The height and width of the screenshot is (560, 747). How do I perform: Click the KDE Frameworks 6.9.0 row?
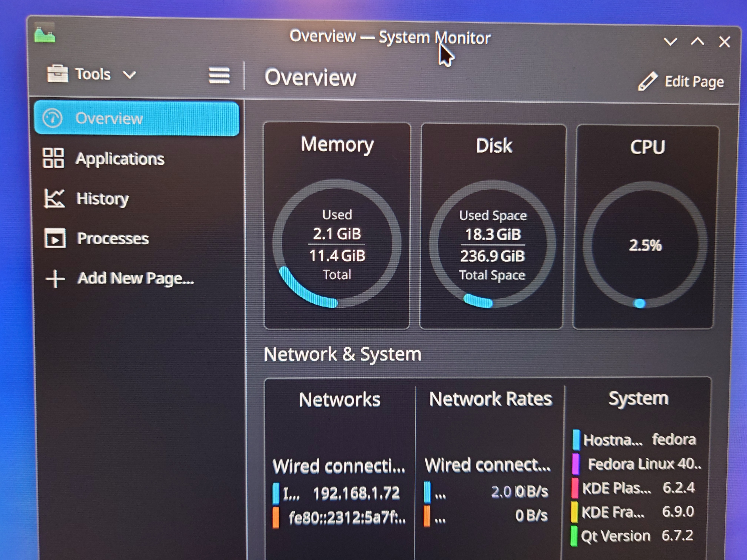[632, 512]
